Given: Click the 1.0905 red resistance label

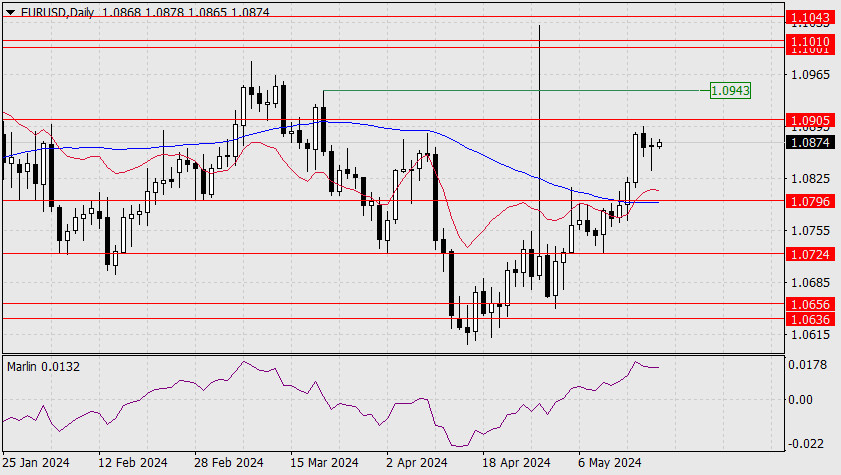Looking at the screenshot, I should (810, 121).
